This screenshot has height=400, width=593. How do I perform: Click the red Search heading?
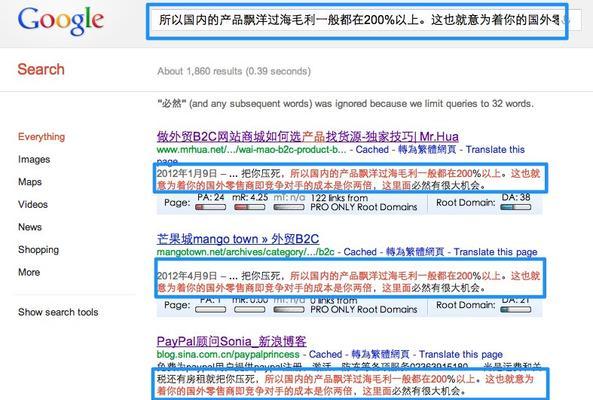coord(41,69)
